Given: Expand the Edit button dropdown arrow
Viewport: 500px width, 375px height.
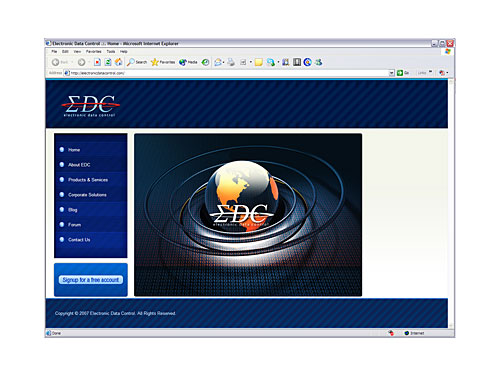Looking at the screenshot, I should pyautogui.click(x=250, y=62).
